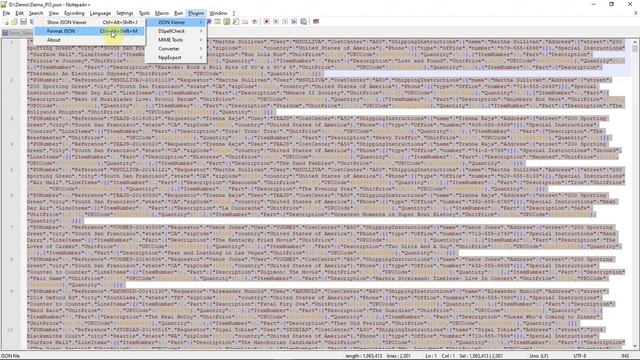Expand the NppExport submenu arrow
Viewport: 640px width, 360px height.
[x=201, y=58]
